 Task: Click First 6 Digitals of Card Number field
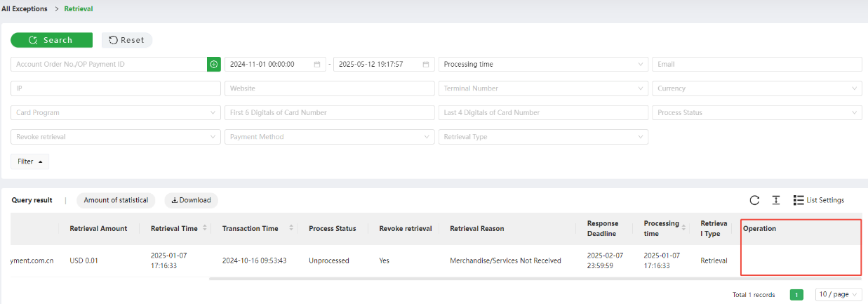coord(330,112)
